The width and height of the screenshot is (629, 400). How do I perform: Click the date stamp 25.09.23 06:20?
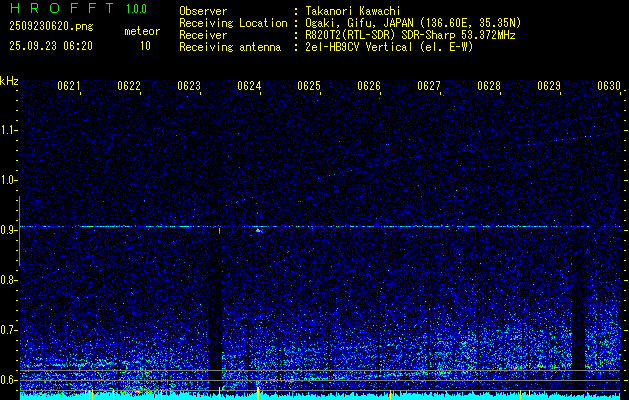click(51, 46)
